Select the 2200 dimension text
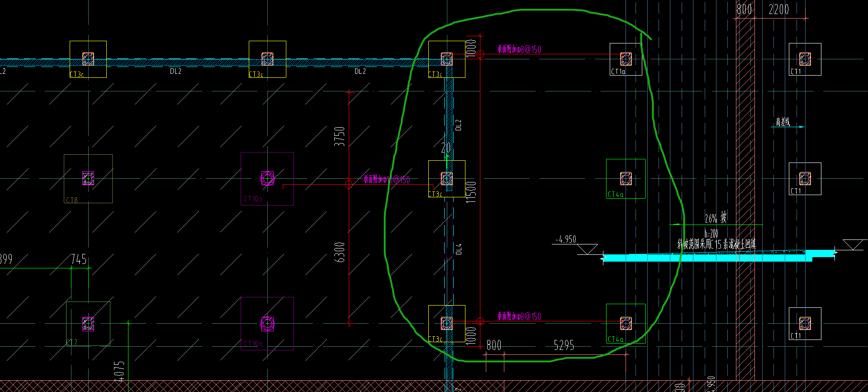This screenshot has width=868, height=392. [779, 10]
